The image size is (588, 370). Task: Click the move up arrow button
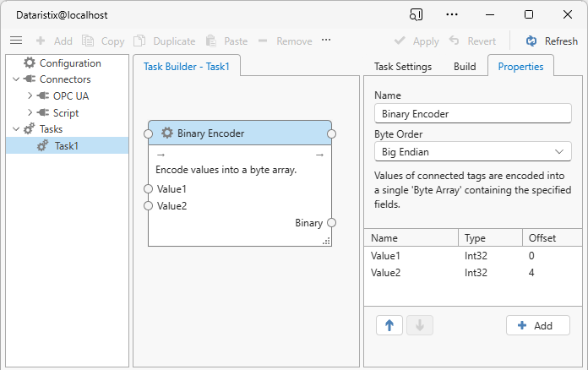tap(389, 325)
